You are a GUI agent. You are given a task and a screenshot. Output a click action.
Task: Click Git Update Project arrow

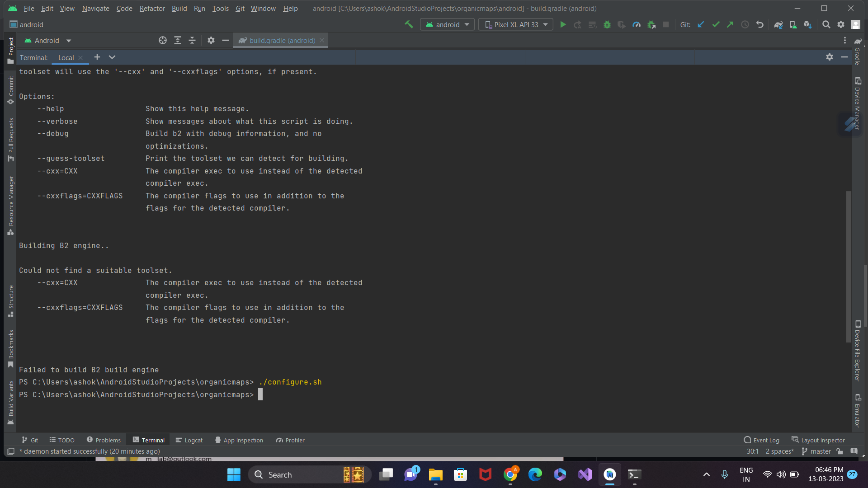(x=701, y=24)
